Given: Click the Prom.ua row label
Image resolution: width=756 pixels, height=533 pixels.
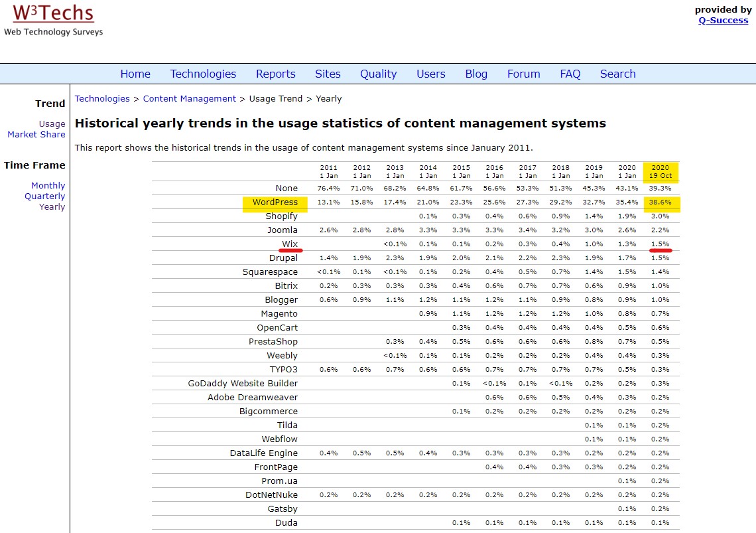Looking at the screenshot, I should [x=280, y=481].
